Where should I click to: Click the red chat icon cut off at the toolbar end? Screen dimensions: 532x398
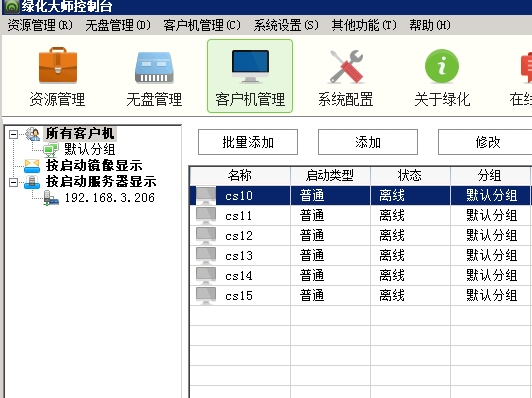(x=526, y=68)
